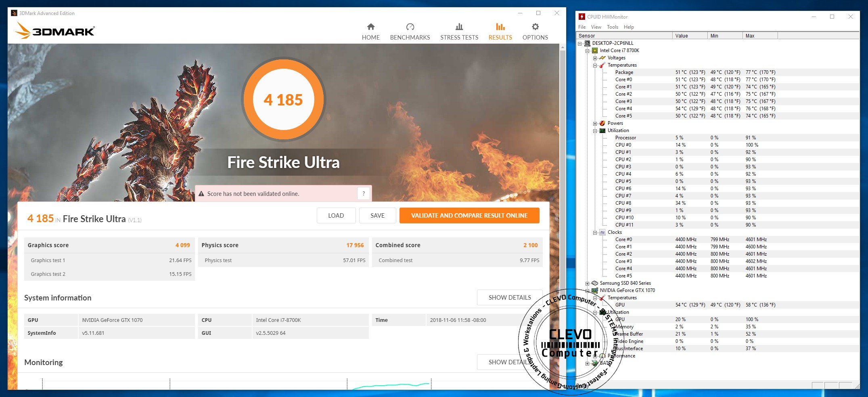
Task: Open the View menu in HWMonitor
Action: [596, 27]
